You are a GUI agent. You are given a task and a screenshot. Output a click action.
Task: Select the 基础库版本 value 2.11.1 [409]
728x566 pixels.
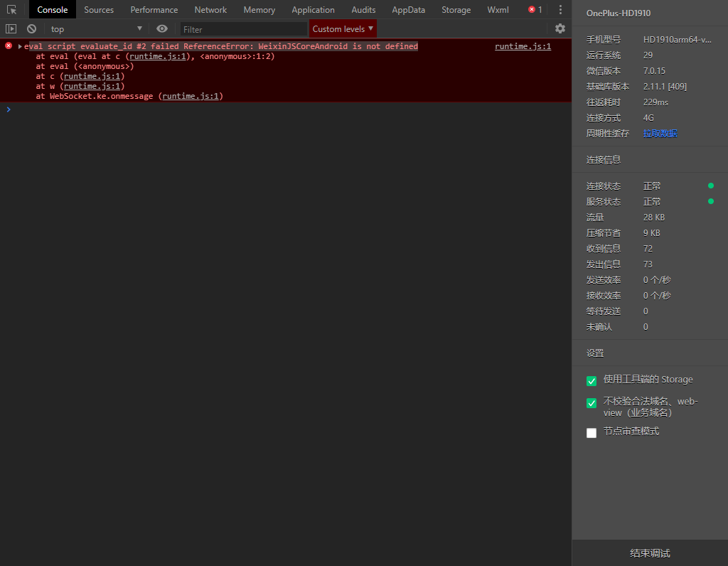665,87
